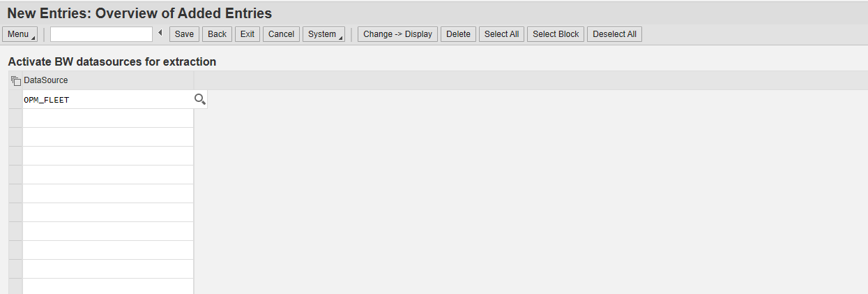This screenshot has width=868, height=294.
Task: Collapse the command field using the arrow
Action: pos(160,34)
